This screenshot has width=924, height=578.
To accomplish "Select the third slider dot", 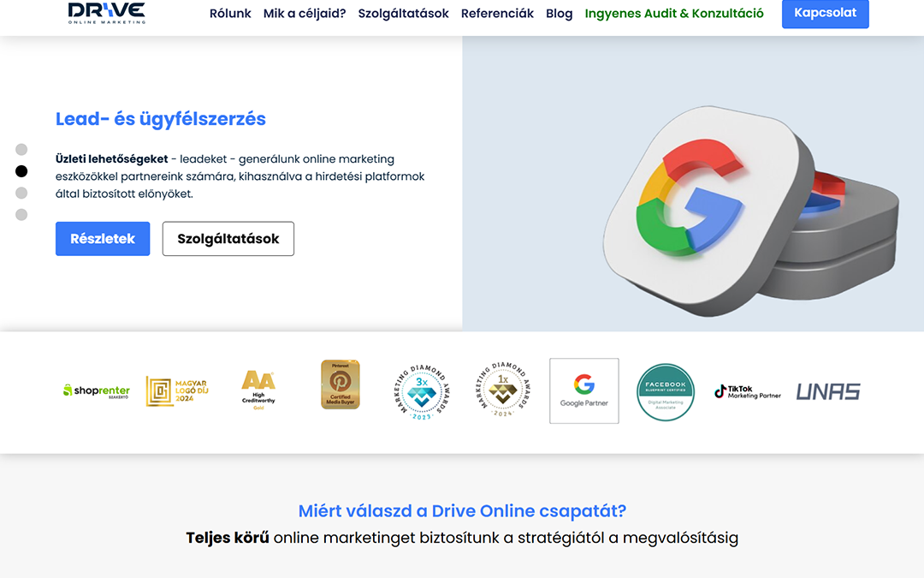I will tap(21, 193).
